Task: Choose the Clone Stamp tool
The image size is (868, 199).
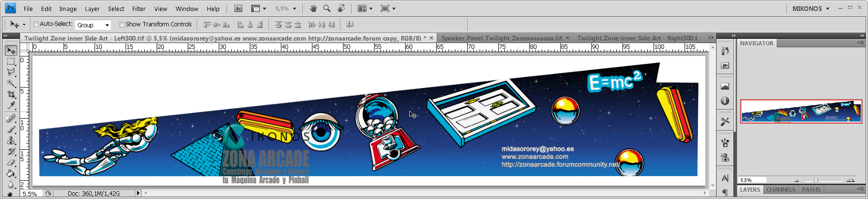Action: [x=11, y=141]
